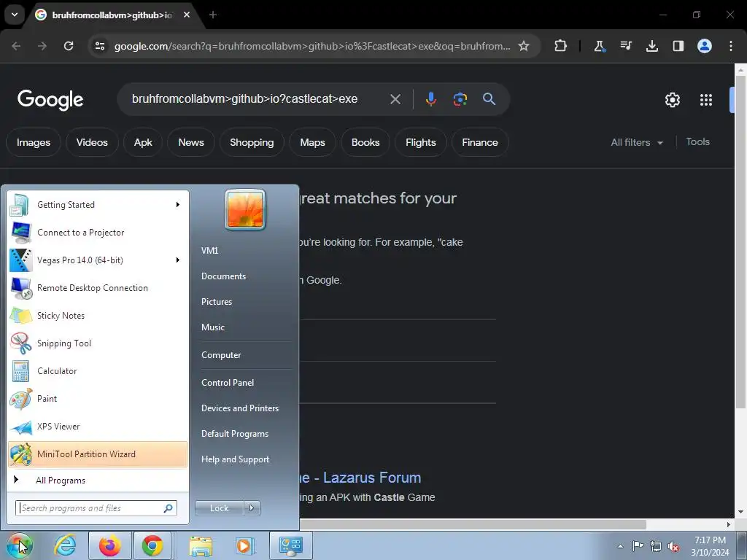Click the Calculator icon in Start menu

point(20,371)
